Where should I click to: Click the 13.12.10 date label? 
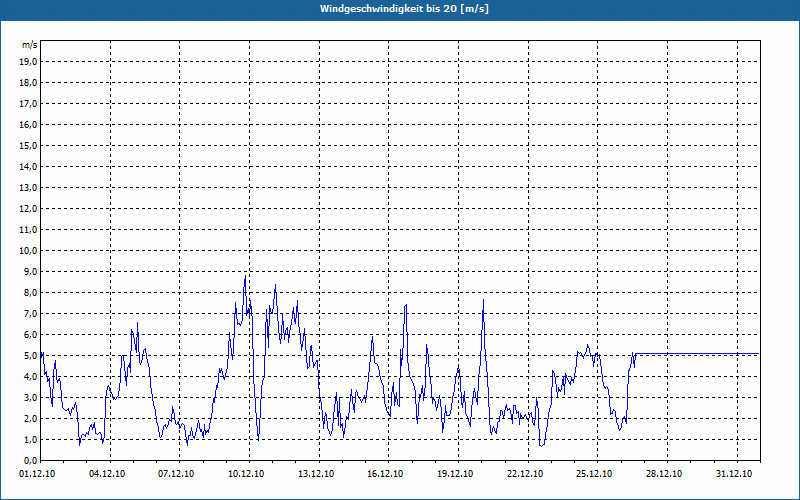316,474
